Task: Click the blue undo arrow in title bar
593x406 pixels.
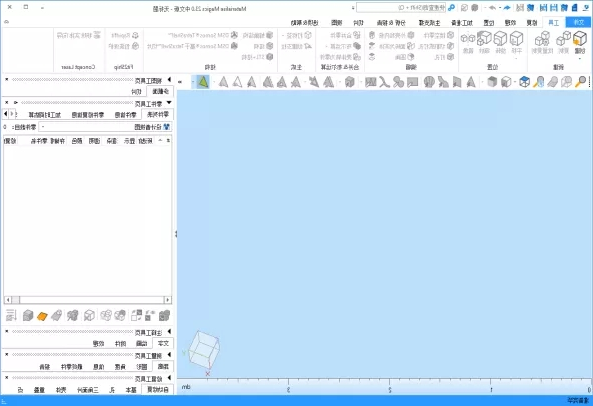Action: tap(507, 8)
